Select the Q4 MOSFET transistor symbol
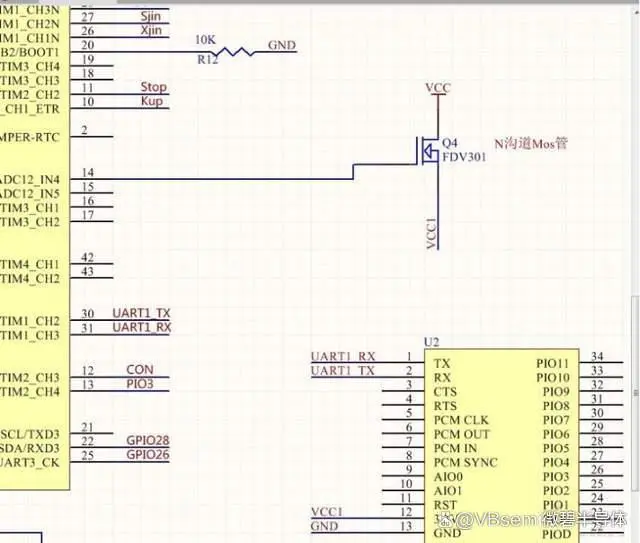Image resolution: width=640 pixels, height=543 pixels. (428, 152)
